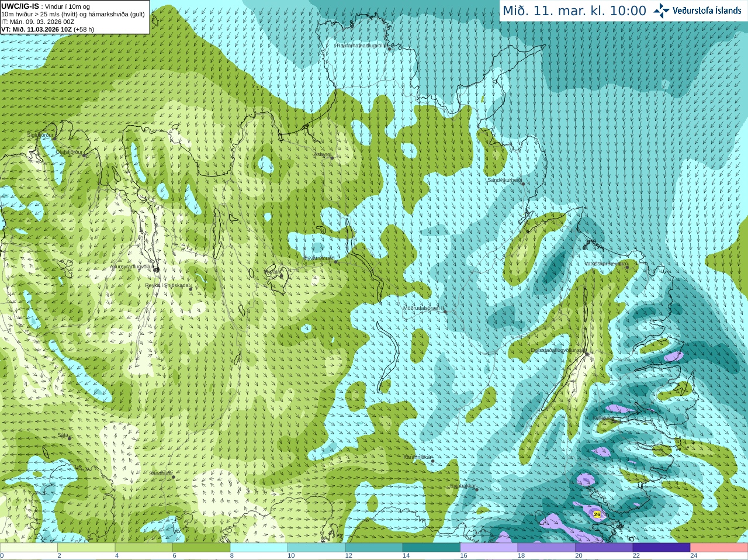
Task: Select the Ólafsfjörður station marker
Action: (x=84, y=155)
